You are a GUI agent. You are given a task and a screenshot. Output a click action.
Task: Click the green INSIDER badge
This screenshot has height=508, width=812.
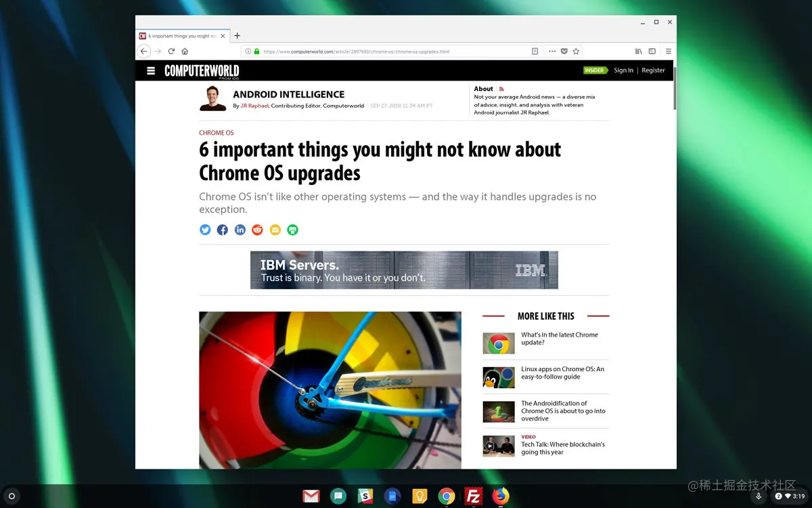click(x=594, y=70)
